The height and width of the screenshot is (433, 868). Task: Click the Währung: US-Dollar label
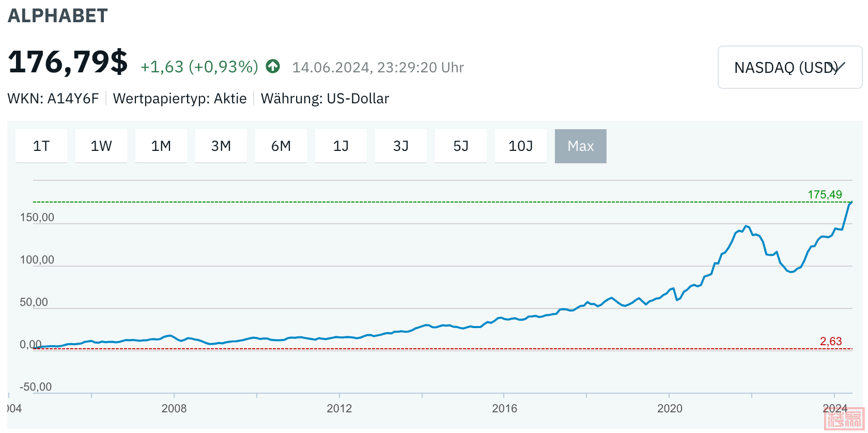(325, 99)
